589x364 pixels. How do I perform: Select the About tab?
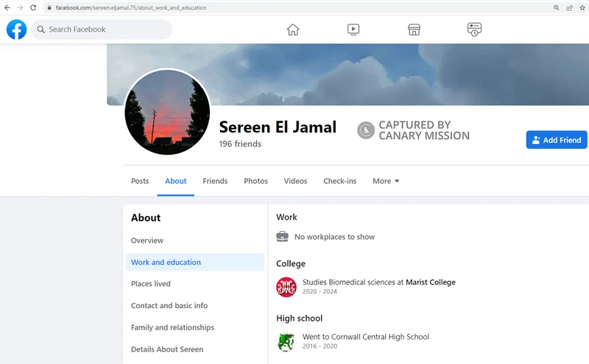pyautogui.click(x=175, y=181)
